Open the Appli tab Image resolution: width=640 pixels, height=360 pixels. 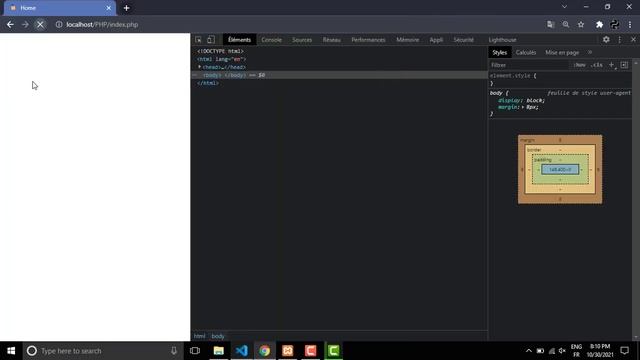[x=436, y=40]
